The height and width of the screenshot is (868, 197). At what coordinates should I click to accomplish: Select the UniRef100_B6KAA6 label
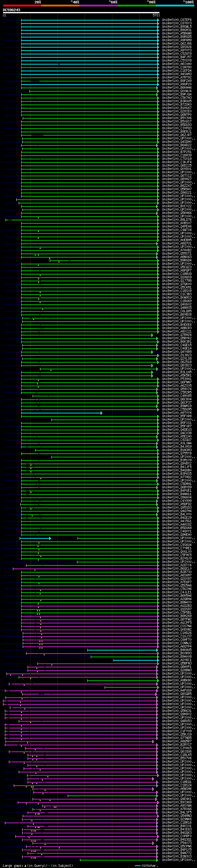pos(176,88)
